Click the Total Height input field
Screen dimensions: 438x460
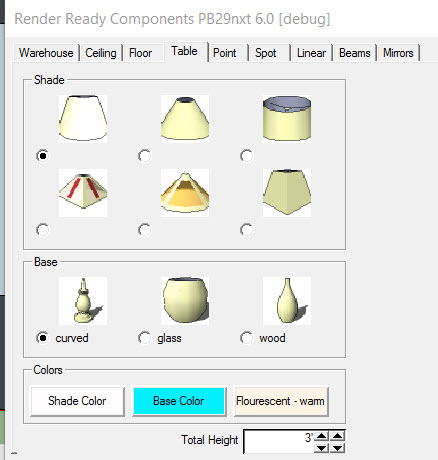tap(279, 441)
